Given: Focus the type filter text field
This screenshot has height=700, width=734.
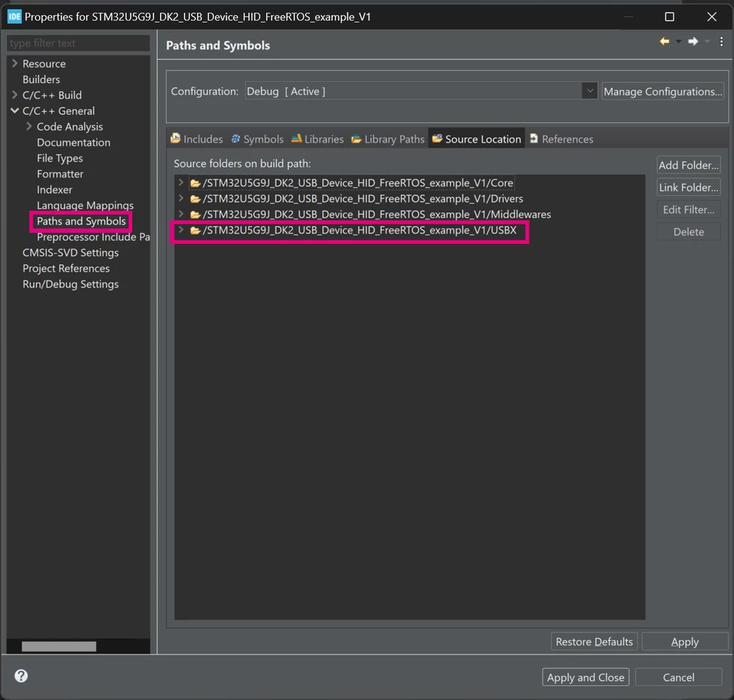Looking at the screenshot, I should [78, 43].
